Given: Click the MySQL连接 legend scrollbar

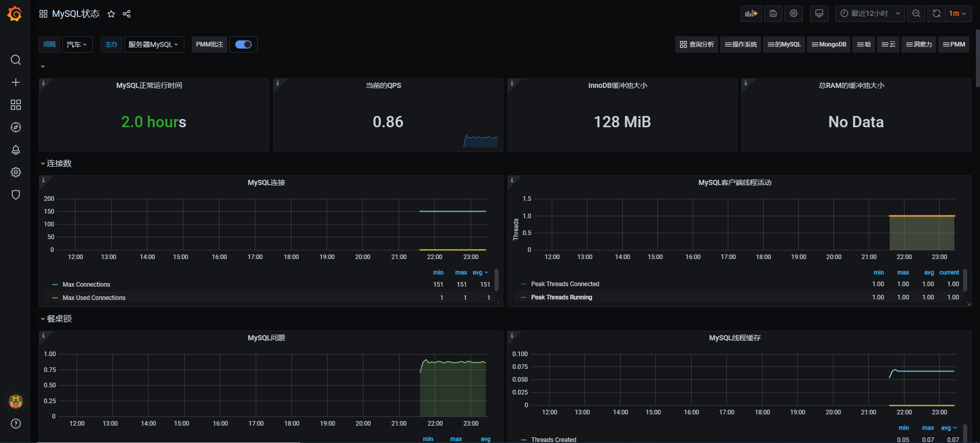Looking at the screenshot, I should pyautogui.click(x=497, y=280).
